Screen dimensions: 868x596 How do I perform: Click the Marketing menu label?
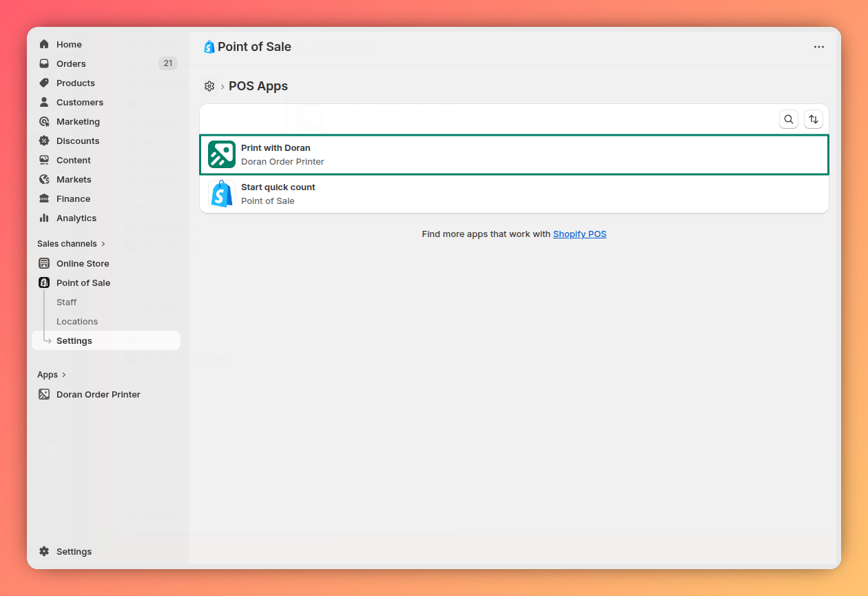click(78, 121)
